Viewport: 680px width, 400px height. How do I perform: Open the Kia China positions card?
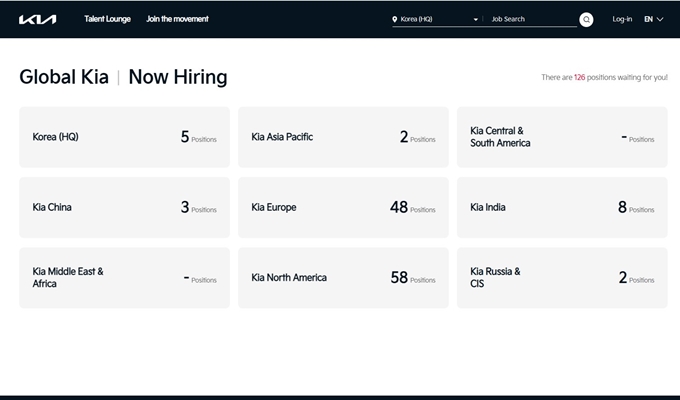[x=124, y=207]
